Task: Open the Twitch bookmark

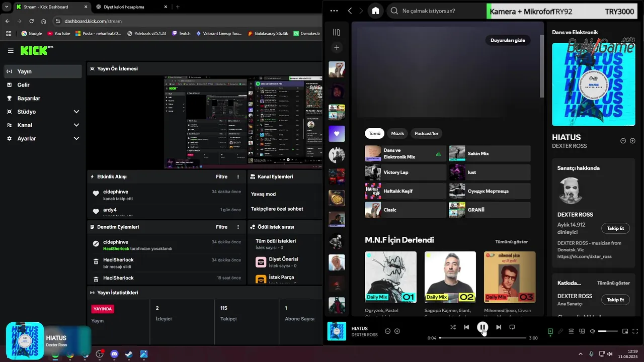Action: 181,33
